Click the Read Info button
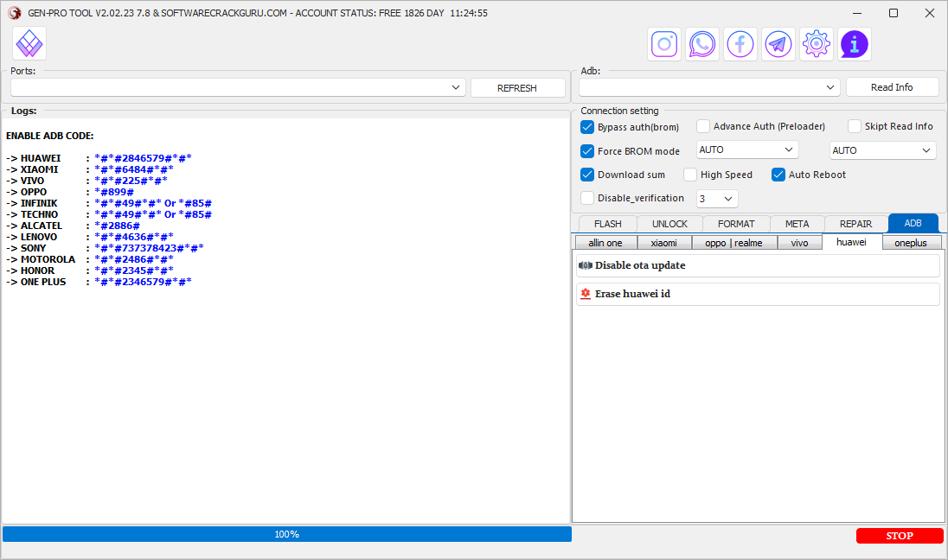Viewport: 948px width, 560px height. (x=892, y=86)
